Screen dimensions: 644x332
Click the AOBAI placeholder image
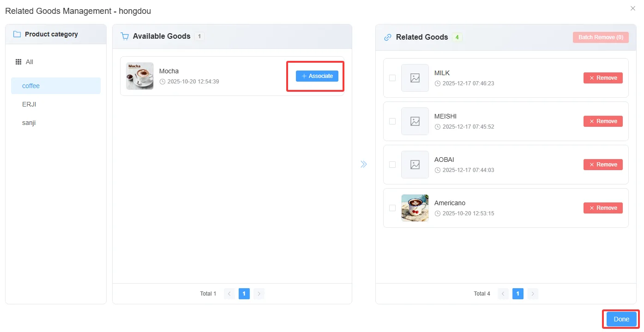(x=415, y=165)
